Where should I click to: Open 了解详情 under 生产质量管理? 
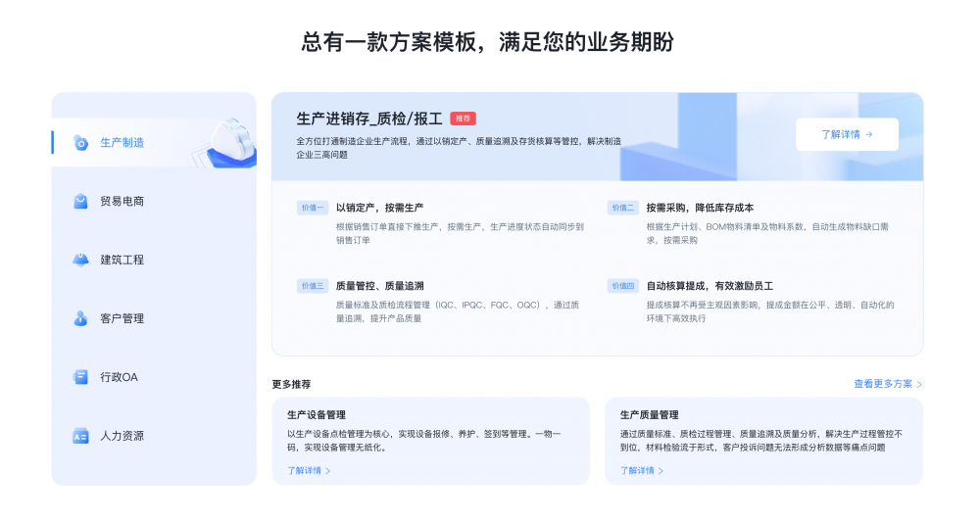[x=642, y=470]
